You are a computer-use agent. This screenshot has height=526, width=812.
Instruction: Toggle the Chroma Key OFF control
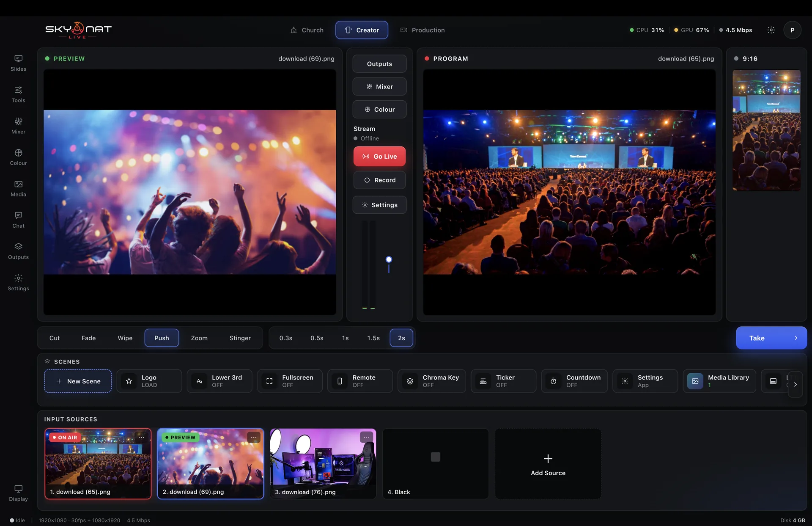(431, 381)
